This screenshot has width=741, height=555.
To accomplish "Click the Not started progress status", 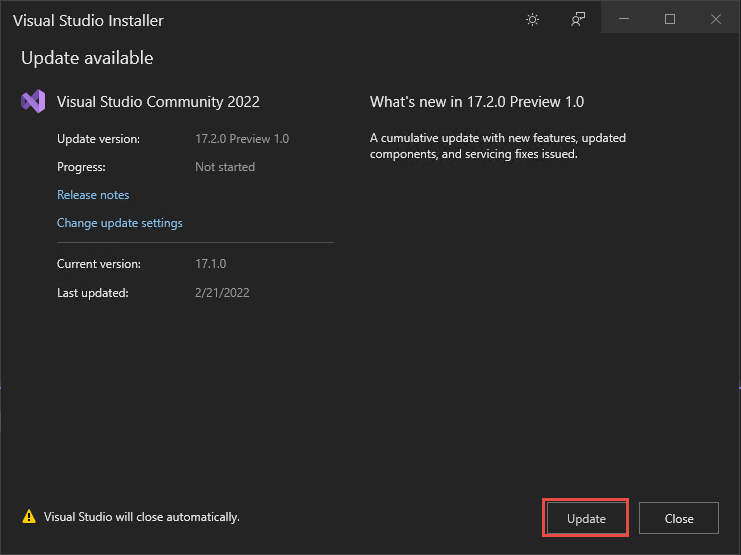I will 225,167.
